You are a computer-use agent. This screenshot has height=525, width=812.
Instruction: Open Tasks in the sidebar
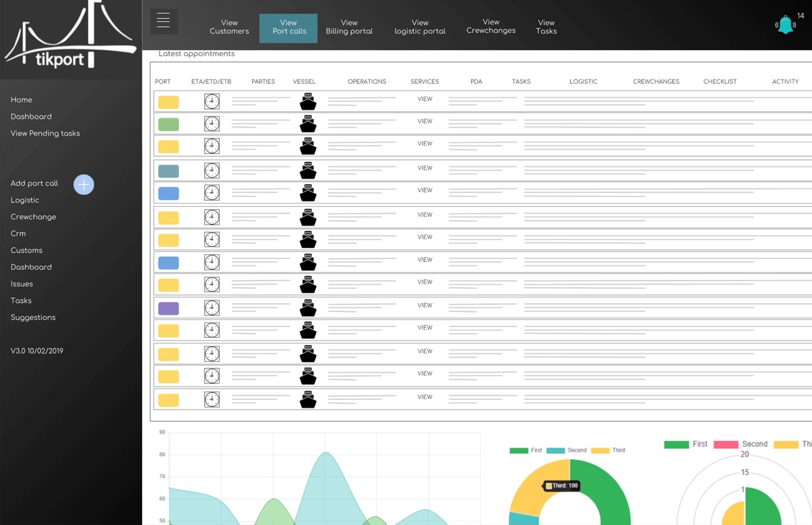coord(21,300)
